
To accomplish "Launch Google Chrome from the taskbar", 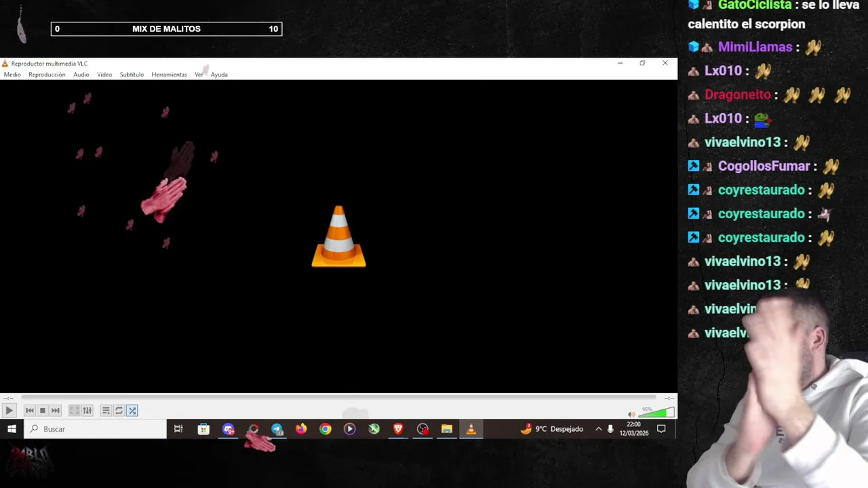I will click(325, 429).
